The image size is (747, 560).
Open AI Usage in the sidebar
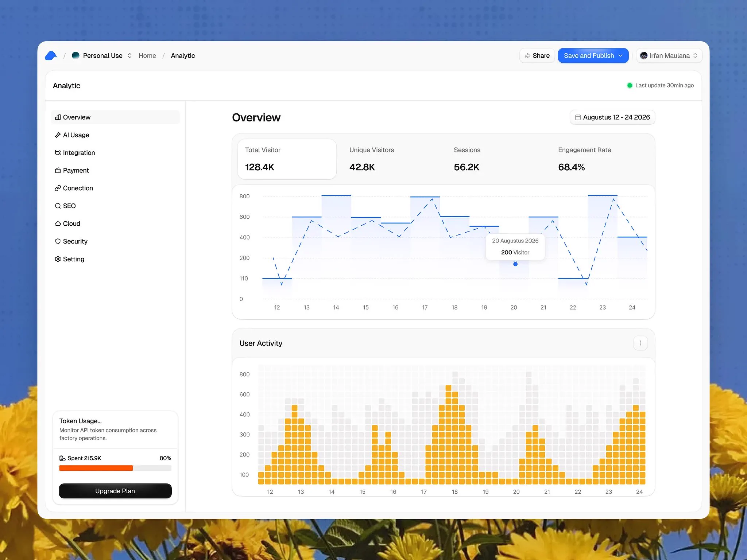pyautogui.click(x=115, y=135)
